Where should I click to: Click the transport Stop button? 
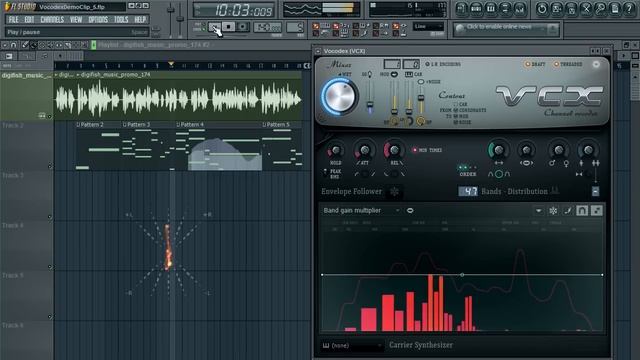point(229,27)
